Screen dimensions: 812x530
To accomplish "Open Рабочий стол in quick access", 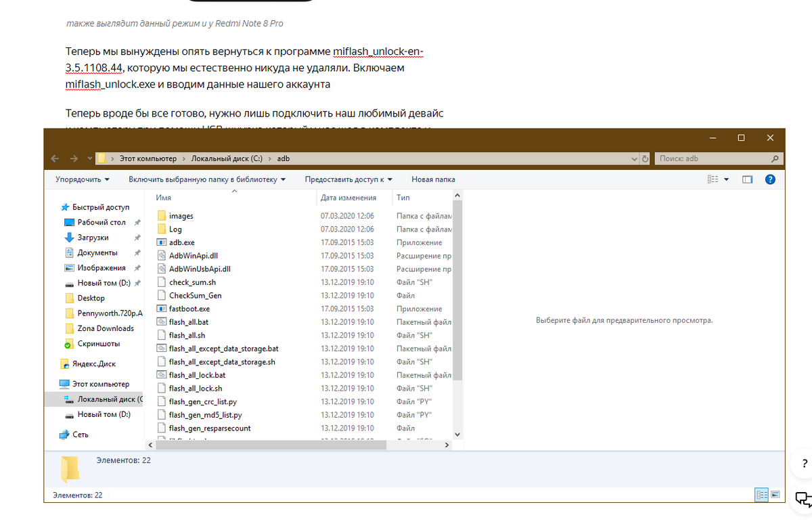I will point(101,222).
